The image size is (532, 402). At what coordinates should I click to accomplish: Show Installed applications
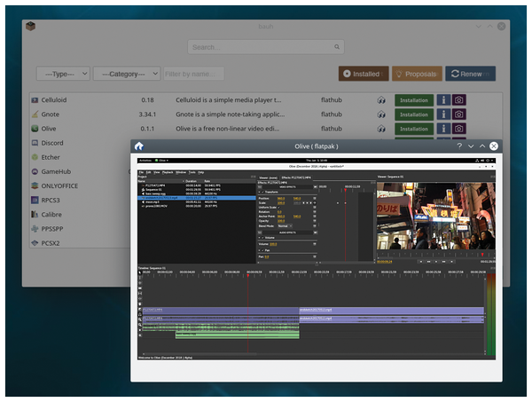[364, 74]
